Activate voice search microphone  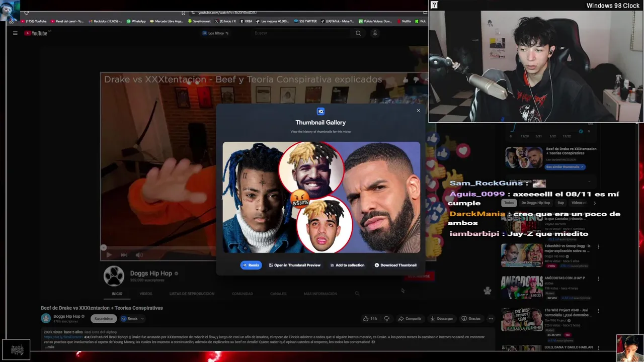point(375,33)
